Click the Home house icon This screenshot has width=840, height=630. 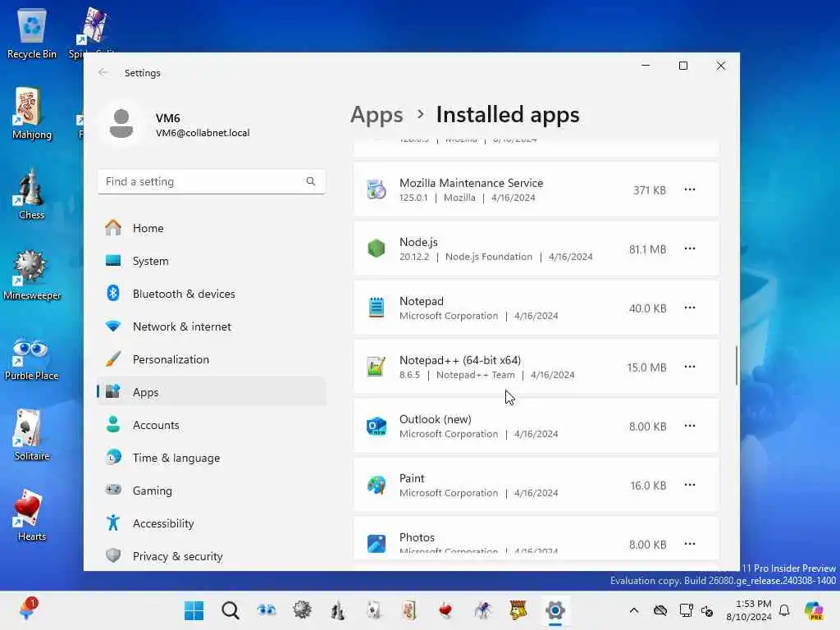point(113,228)
